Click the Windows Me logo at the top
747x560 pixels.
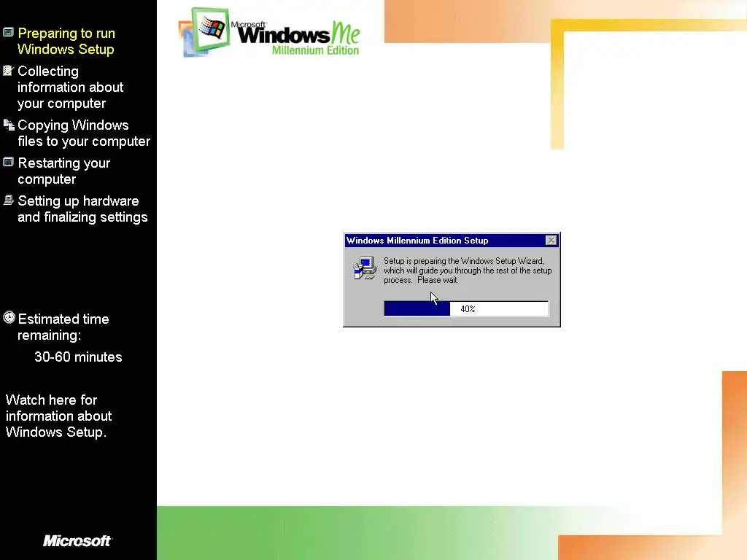pos(270,32)
